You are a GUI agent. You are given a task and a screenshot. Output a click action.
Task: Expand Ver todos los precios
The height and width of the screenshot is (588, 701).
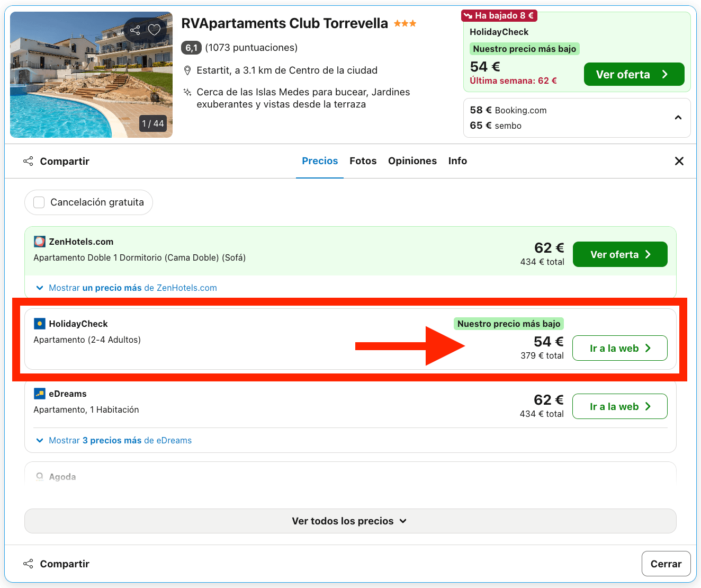point(350,521)
